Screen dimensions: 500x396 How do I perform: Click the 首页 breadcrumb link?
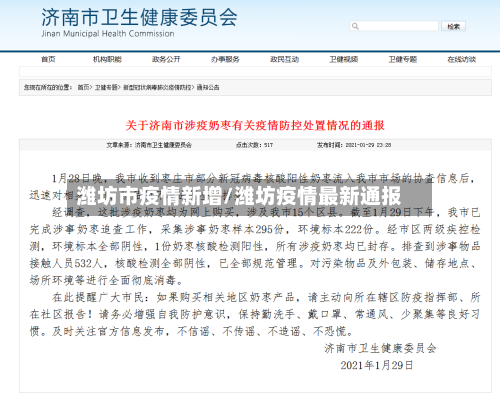pos(83,87)
